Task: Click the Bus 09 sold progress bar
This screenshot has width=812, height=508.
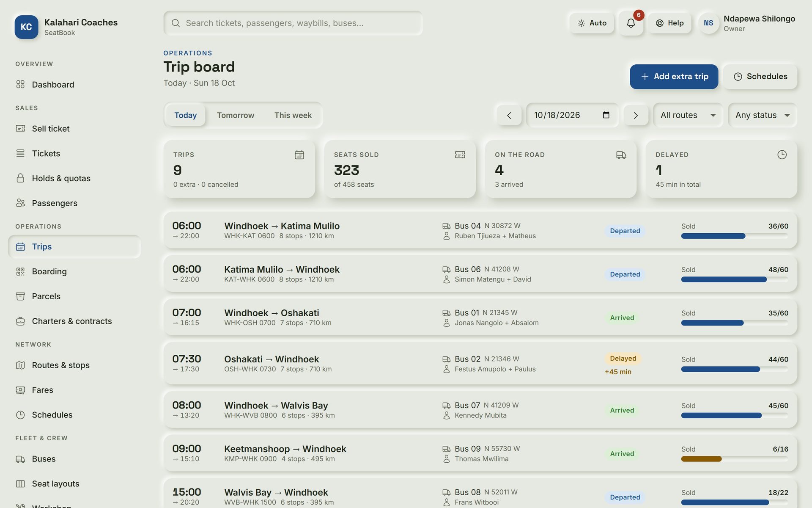Action: click(735, 459)
